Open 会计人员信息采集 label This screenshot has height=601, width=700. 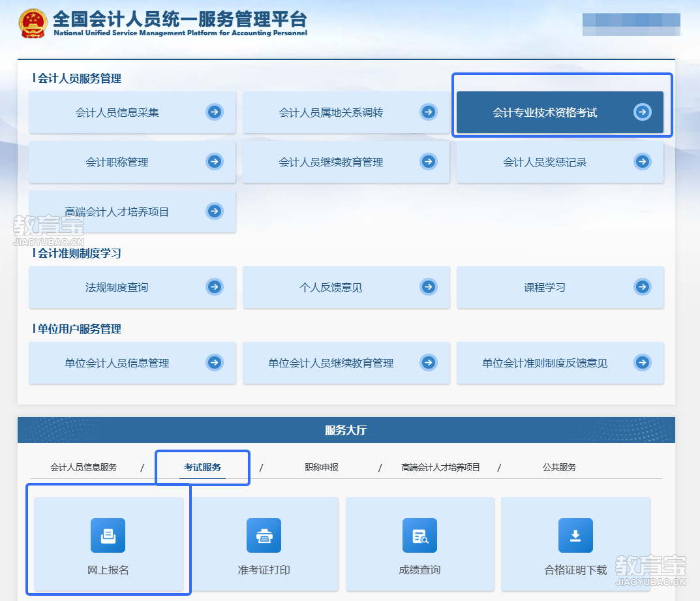(117, 112)
